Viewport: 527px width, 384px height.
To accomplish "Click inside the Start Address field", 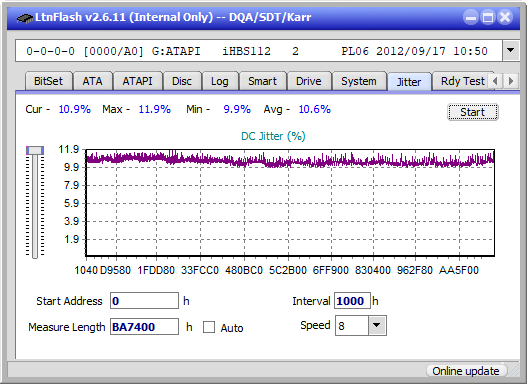I will coord(145,301).
